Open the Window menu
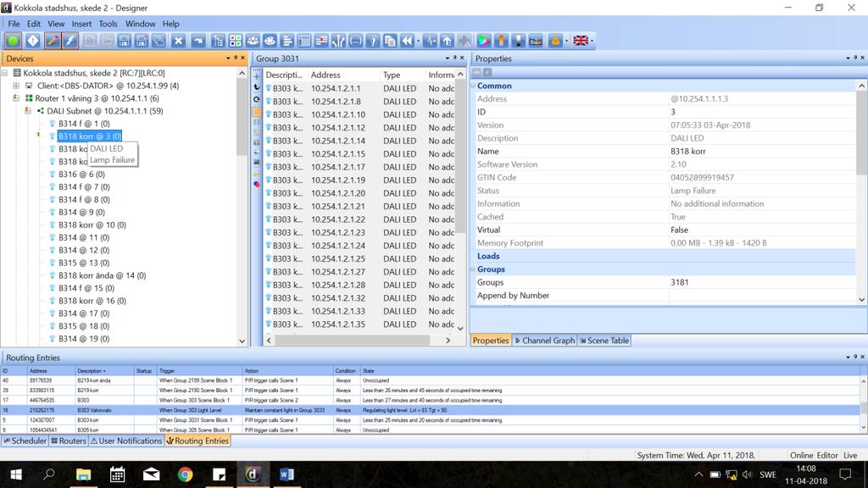The height and width of the screenshot is (488, 868). [x=140, y=24]
